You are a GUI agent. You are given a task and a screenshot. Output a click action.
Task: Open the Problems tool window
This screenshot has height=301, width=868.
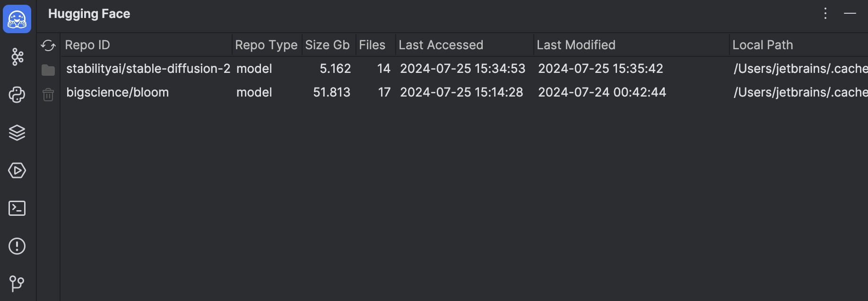[x=17, y=246]
